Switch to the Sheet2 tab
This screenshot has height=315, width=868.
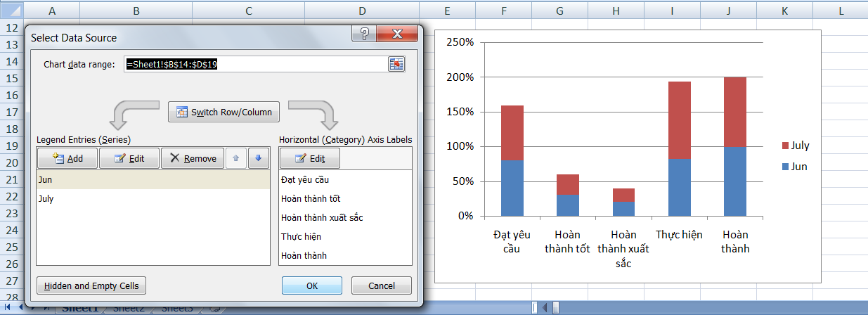point(129,309)
